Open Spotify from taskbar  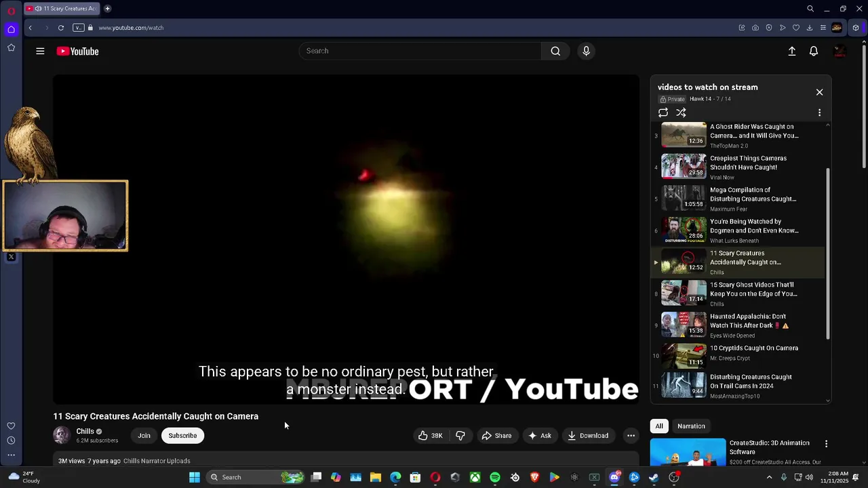(495, 477)
